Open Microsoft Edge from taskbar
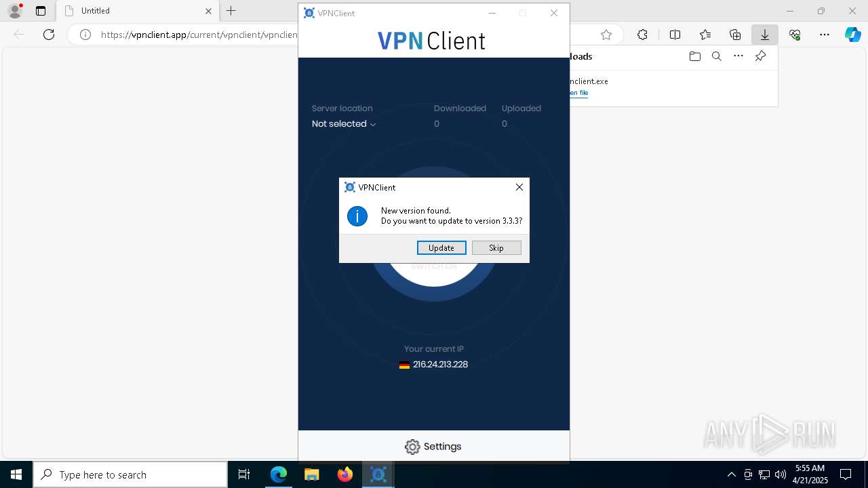 point(279,474)
